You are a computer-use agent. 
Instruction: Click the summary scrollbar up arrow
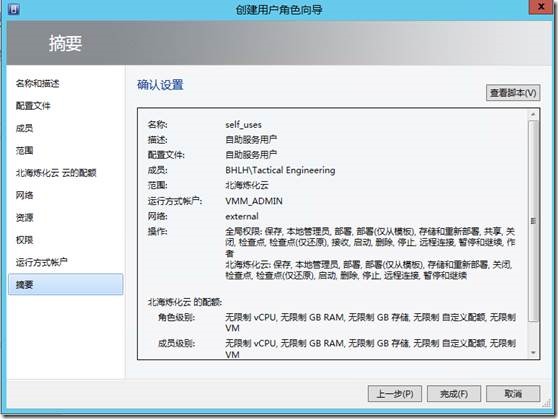click(533, 115)
